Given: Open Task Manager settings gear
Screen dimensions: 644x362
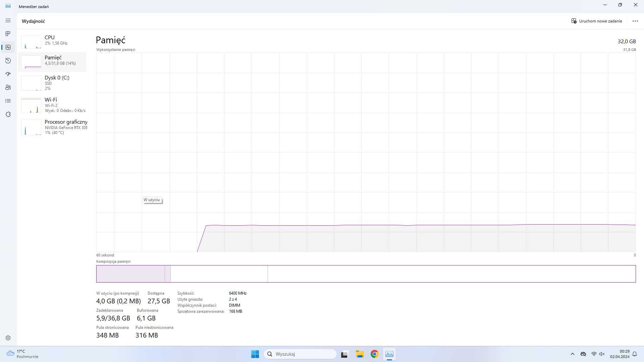Looking at the screenshot, I should point(8,338).
